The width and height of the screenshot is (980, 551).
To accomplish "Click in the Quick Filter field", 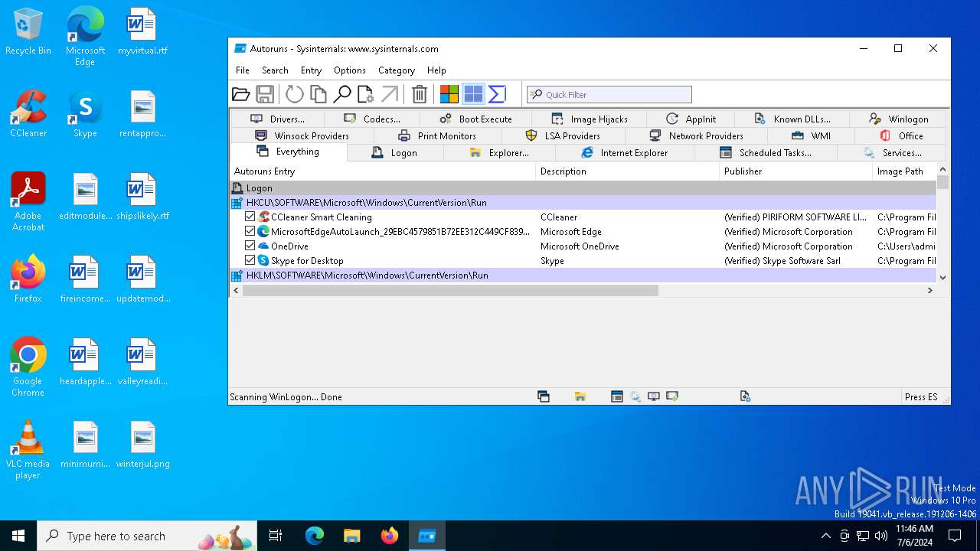I will [x=609, y=95].
